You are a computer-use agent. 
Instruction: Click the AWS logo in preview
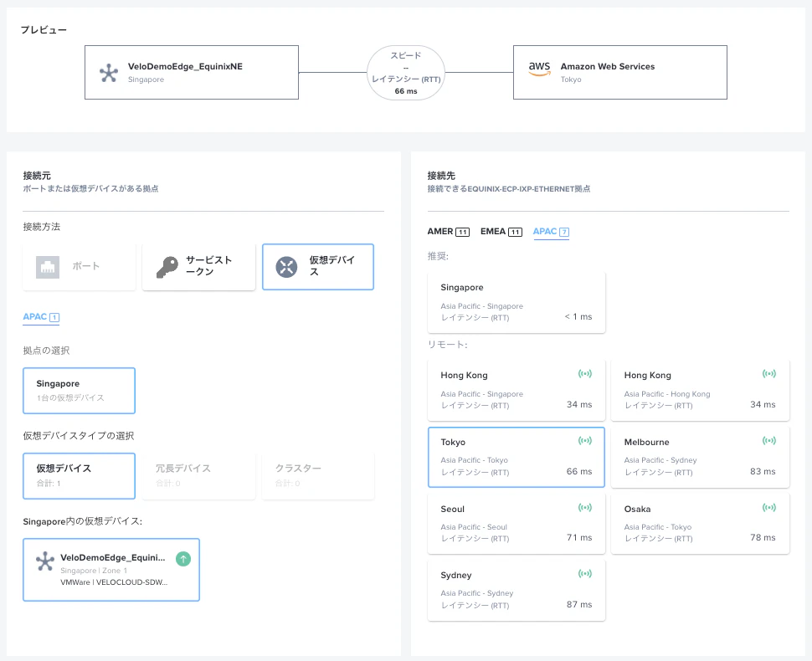click(x=539, y=69)
